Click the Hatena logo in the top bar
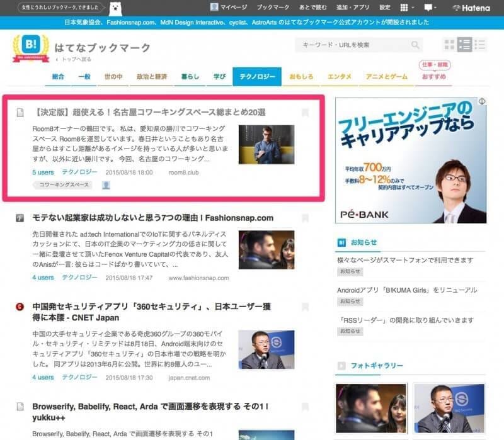Viewport: 504px width, 440px height. (x=471, y=8)
